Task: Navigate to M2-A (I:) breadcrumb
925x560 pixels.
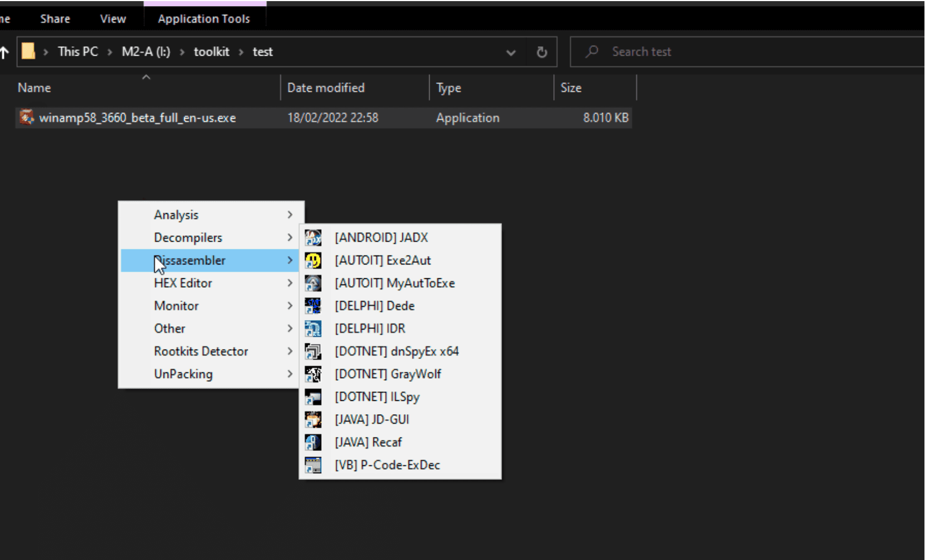Action: pyautogui.click(x=146, y=52)
